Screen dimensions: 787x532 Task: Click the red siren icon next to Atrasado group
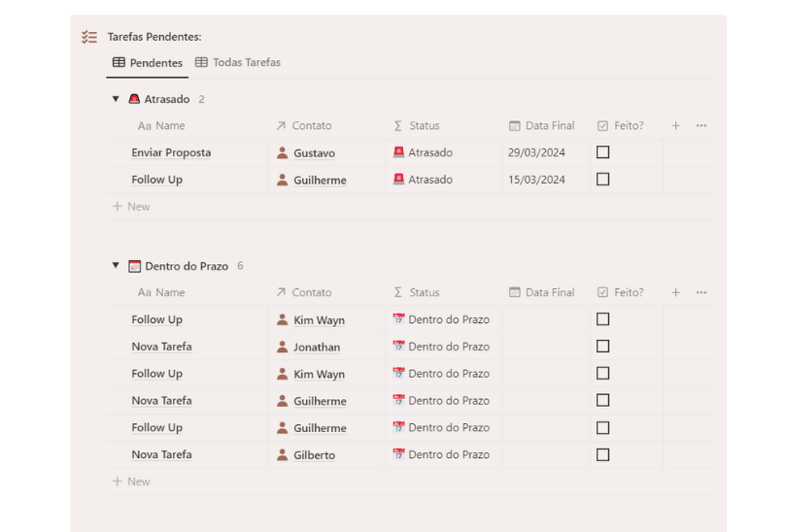coord(134,99)
